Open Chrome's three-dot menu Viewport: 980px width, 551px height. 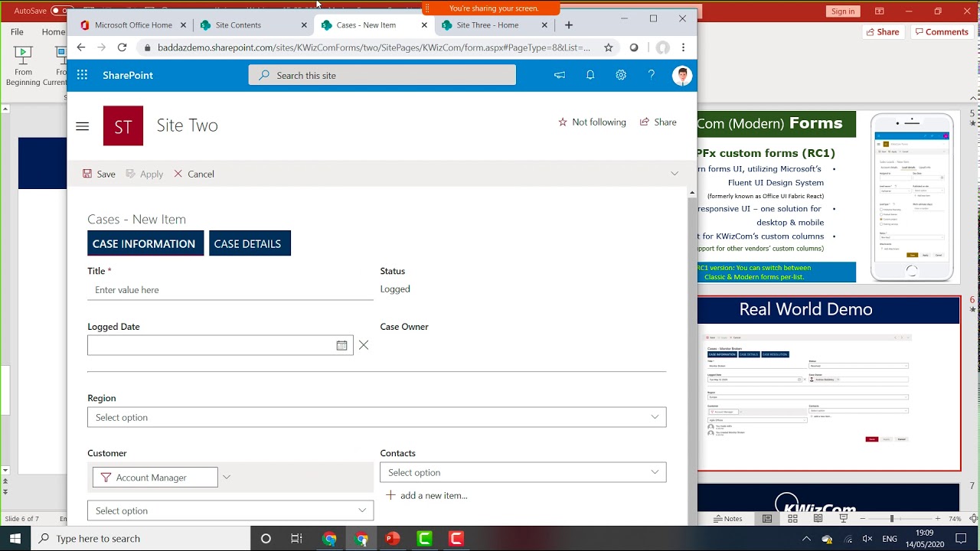(x=683, y=47)
